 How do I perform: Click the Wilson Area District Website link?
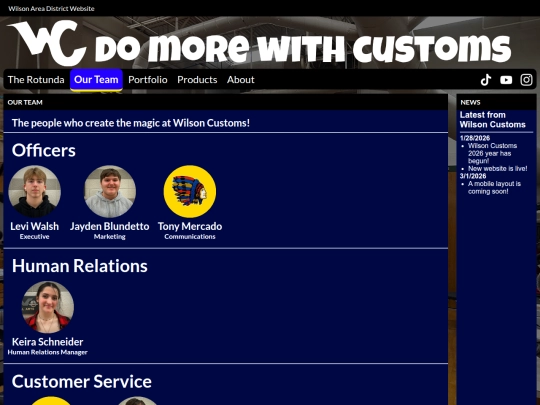click(x=51, y=9)
